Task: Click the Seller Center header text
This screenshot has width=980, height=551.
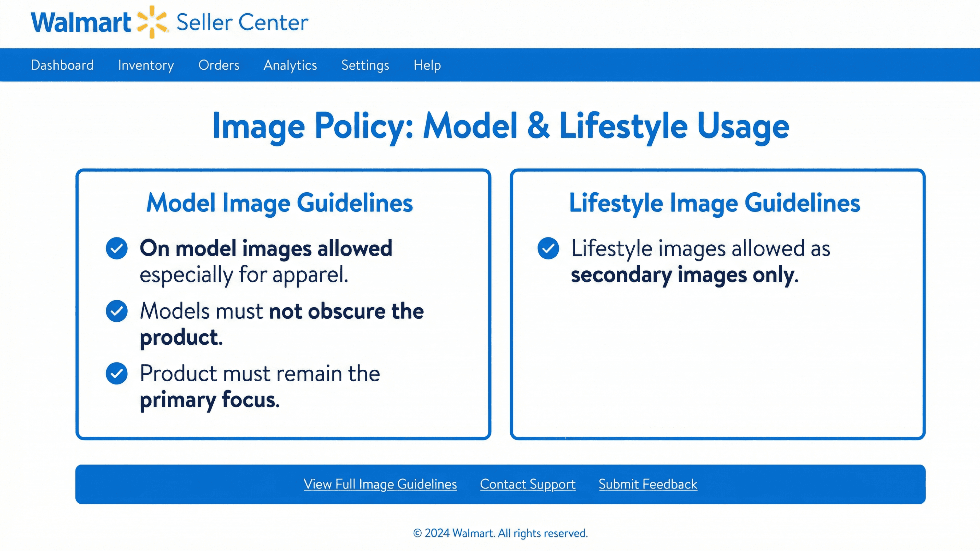Action: pos(242,22)
